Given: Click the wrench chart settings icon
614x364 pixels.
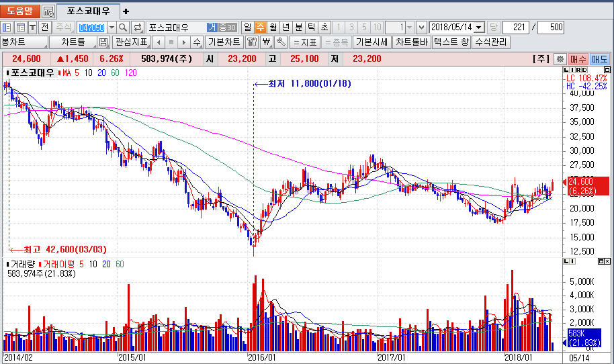Looking at the screenshot, I should 280,42.
